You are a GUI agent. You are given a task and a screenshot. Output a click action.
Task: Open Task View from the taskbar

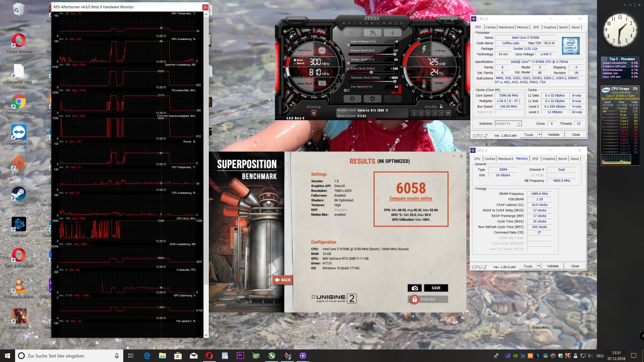click(131, 356)
